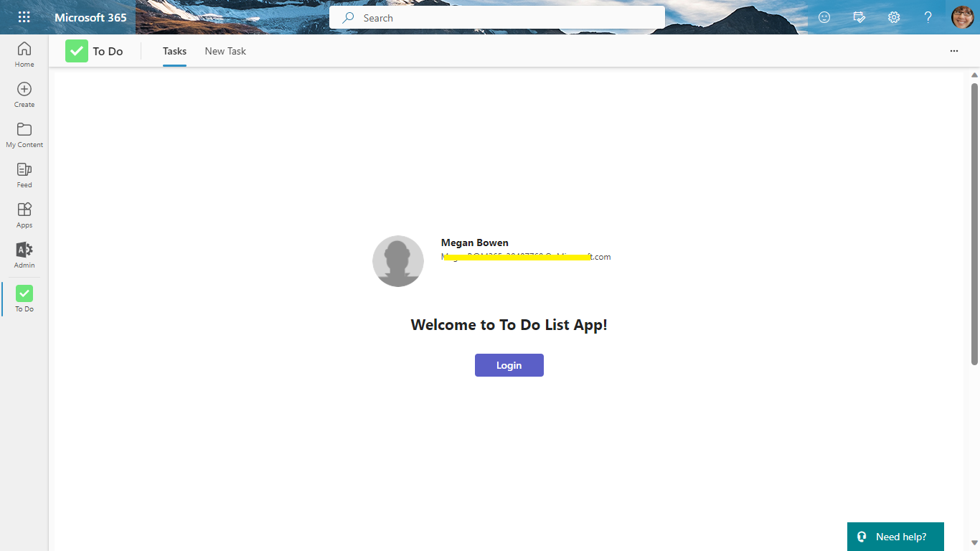Open the Microsoft 365 app launcher waffle
Image resolution: width=980 pixels, height=551 pixels.
point(24,17)
